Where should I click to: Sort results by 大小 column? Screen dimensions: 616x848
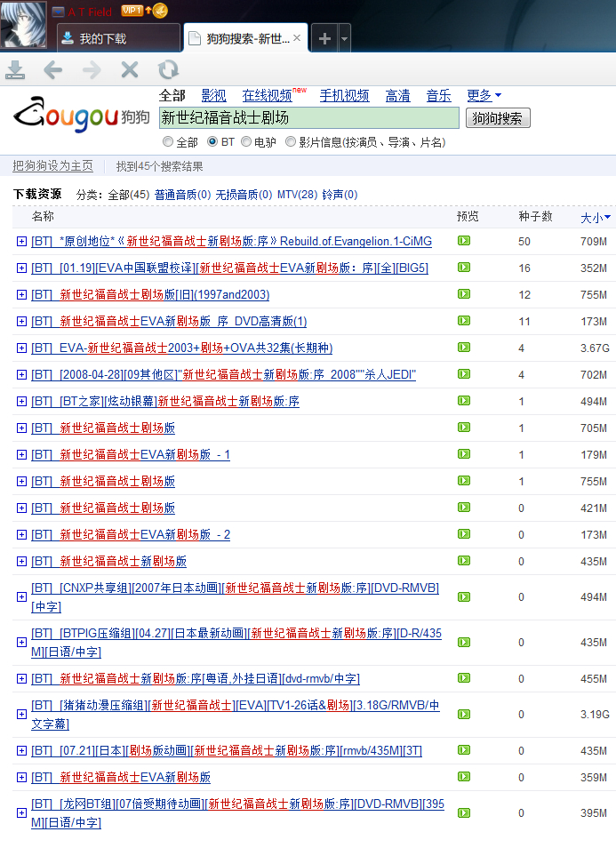pos(596,218)
